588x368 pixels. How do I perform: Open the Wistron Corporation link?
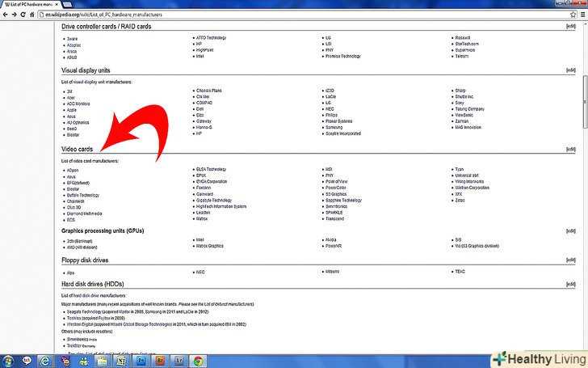point(472,188)
